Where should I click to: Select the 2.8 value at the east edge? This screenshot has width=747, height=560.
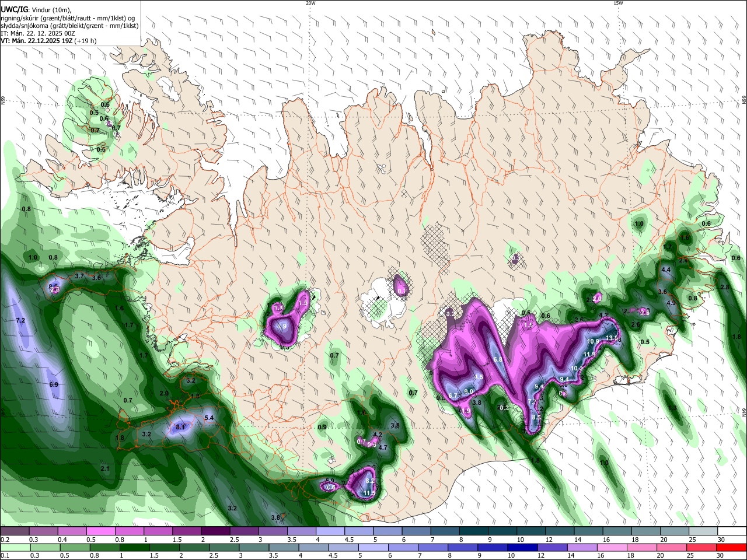point(725,288)
